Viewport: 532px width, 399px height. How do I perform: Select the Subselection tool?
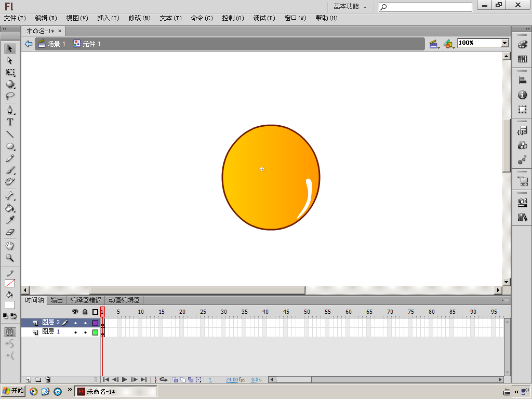pyautogui.click(x=10, y=60)
